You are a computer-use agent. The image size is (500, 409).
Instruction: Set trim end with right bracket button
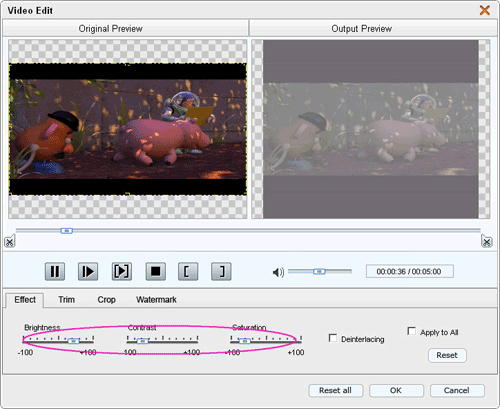(221, 271)
